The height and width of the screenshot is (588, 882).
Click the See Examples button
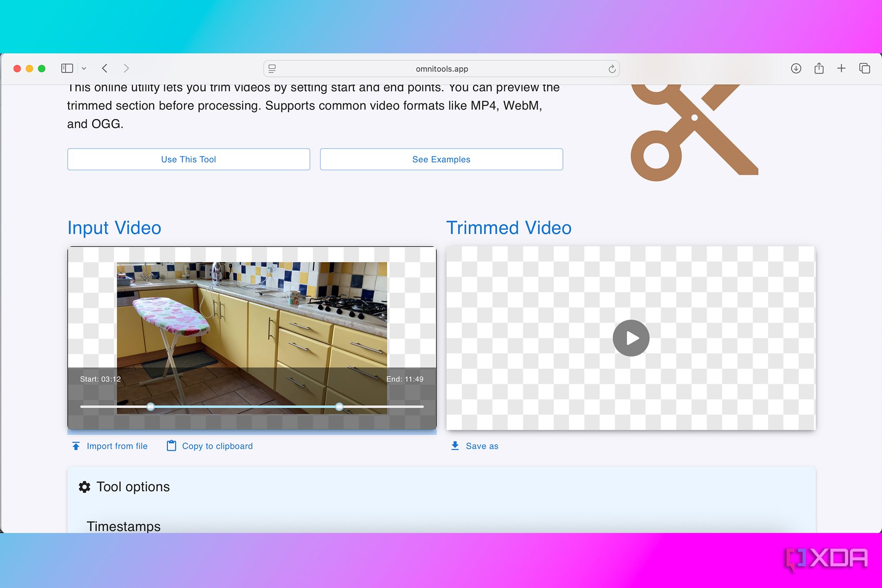coord(441,159)
